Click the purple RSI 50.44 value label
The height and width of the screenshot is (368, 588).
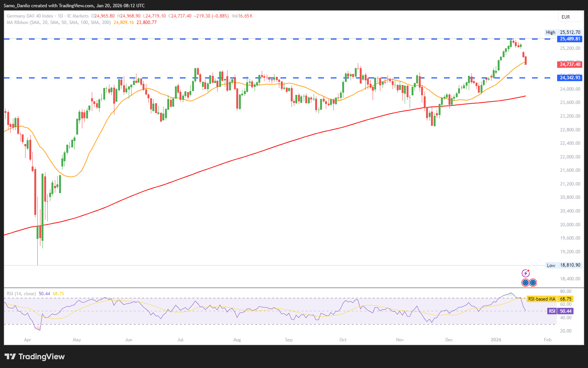coord(565,311)
